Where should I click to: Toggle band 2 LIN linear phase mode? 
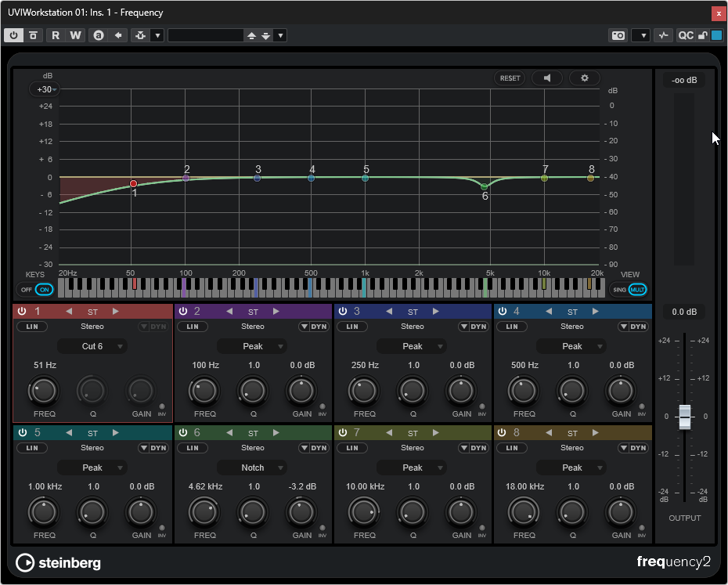coord(193,327)
